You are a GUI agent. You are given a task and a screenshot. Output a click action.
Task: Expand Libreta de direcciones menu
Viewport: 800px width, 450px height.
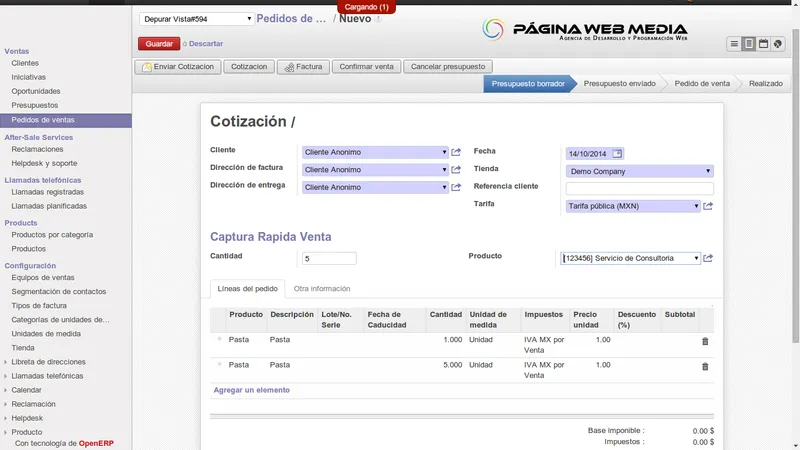[x=48, y=362]
